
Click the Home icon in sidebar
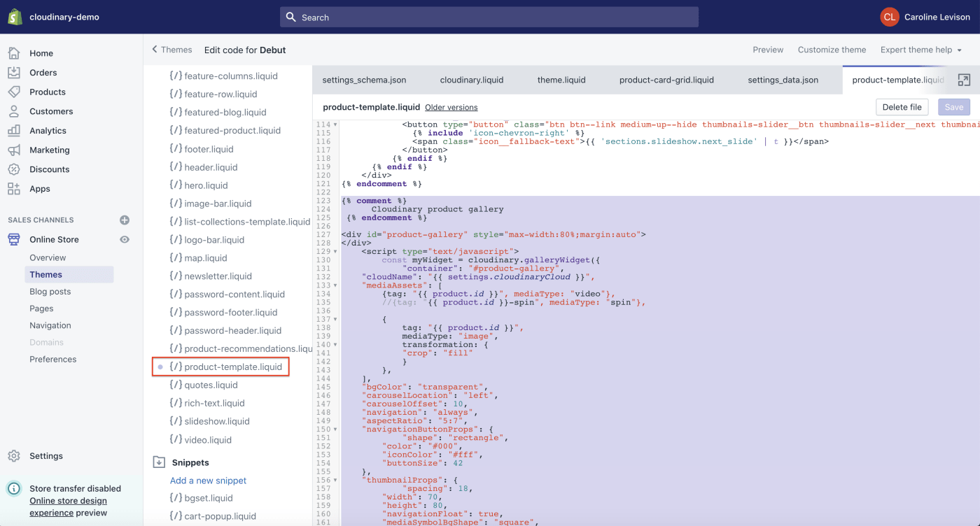(14, 53)
